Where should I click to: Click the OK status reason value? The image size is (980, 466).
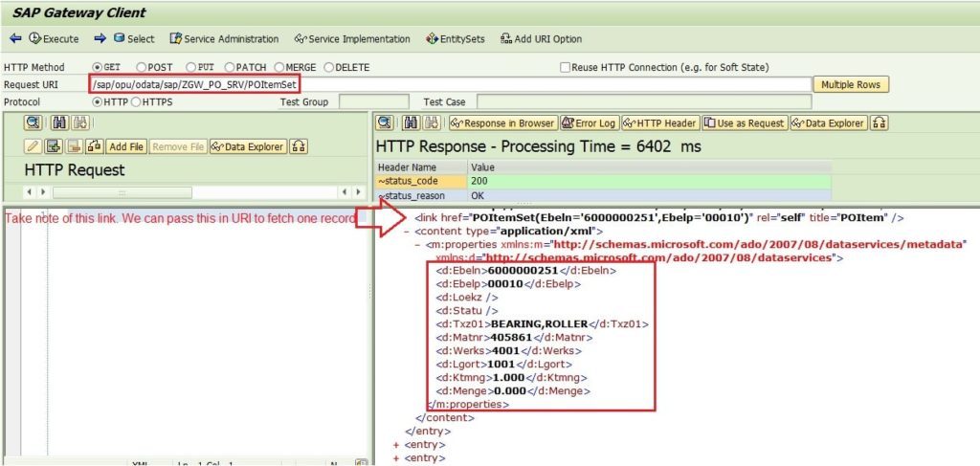pos(650,195)
